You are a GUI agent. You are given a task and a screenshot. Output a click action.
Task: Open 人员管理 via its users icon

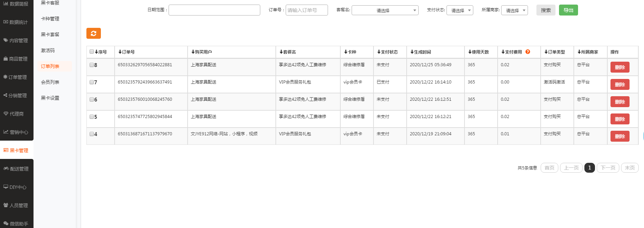click(x=6, y=205)
